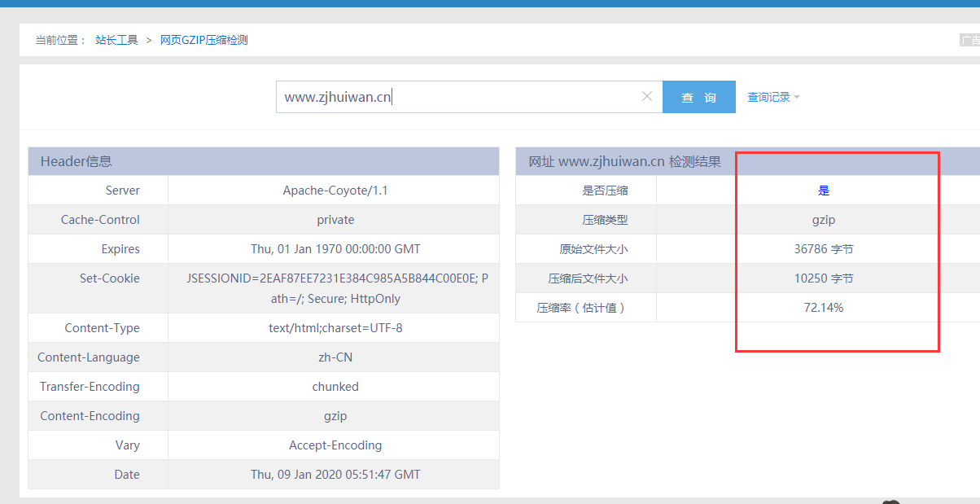The width and height of the screenshot is (980, 504).
Task: Click the 是否压缩 row label
Action: tap(606, 191)
